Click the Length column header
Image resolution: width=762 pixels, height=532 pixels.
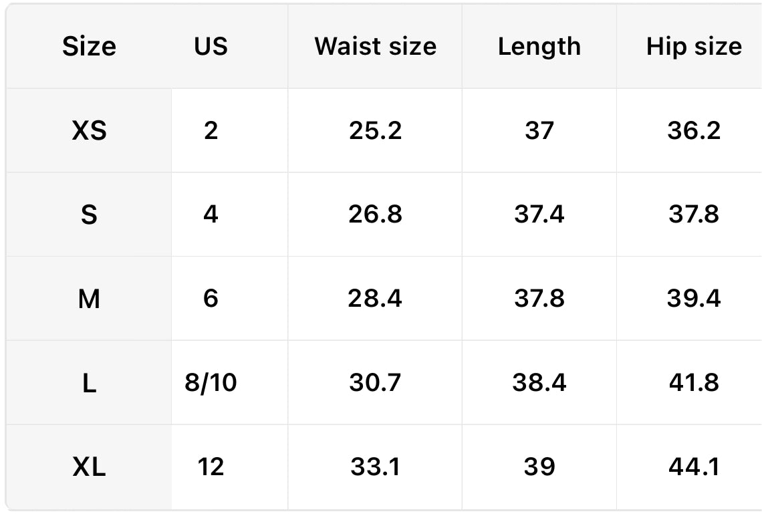(x=539, y=47)
